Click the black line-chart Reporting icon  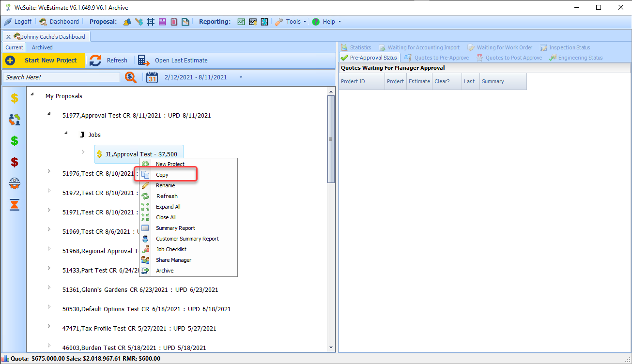(x=253, y=22)
